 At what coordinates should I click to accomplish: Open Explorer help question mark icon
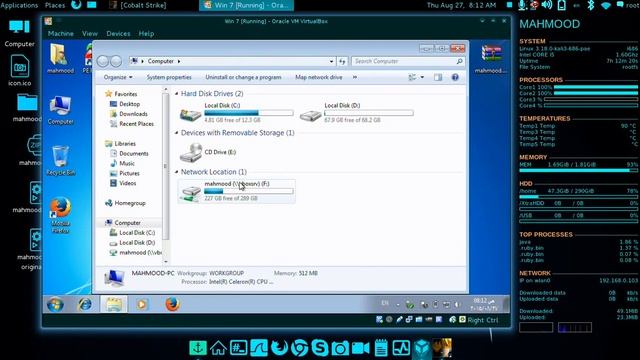[455, 77]
